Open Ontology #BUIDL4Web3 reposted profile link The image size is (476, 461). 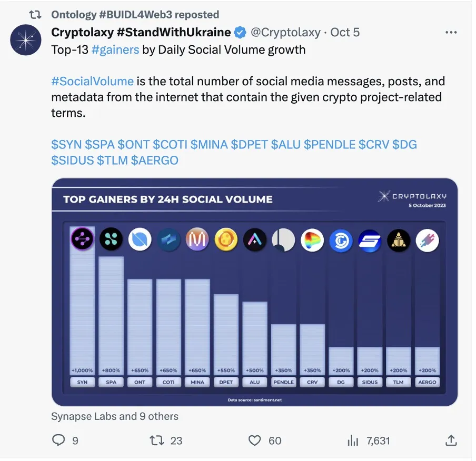coord(135,15)
